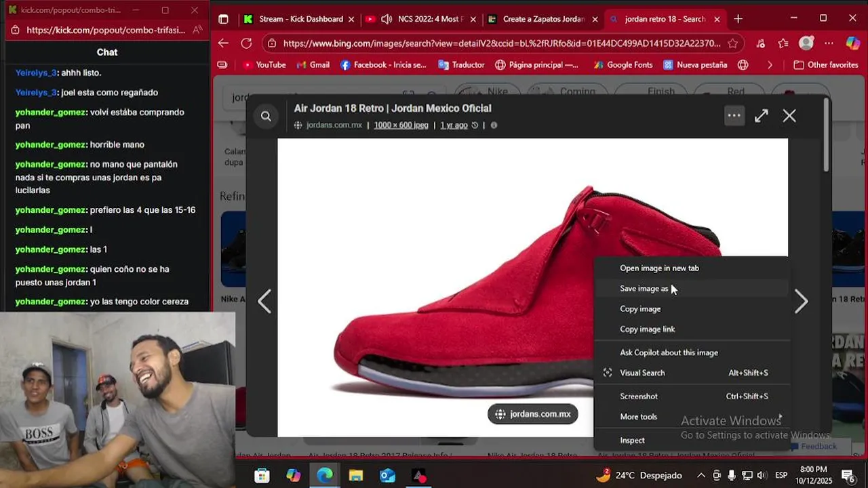Click the Bing address bar URL

502,43
